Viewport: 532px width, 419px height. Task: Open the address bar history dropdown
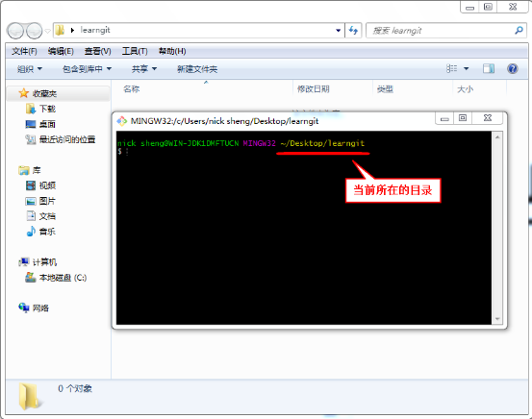pos(338,31)
